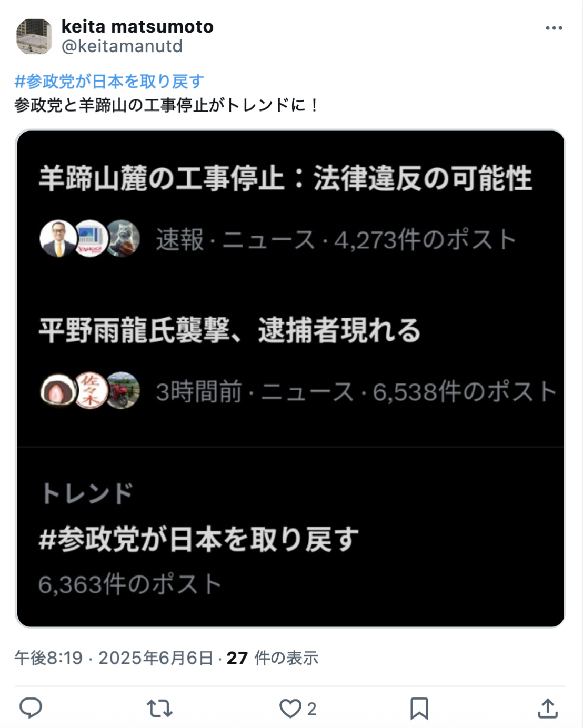Like the post with the heart icon
Viewport: 583px width, 728px height.
pyautogui.click(x=290, y=709)
